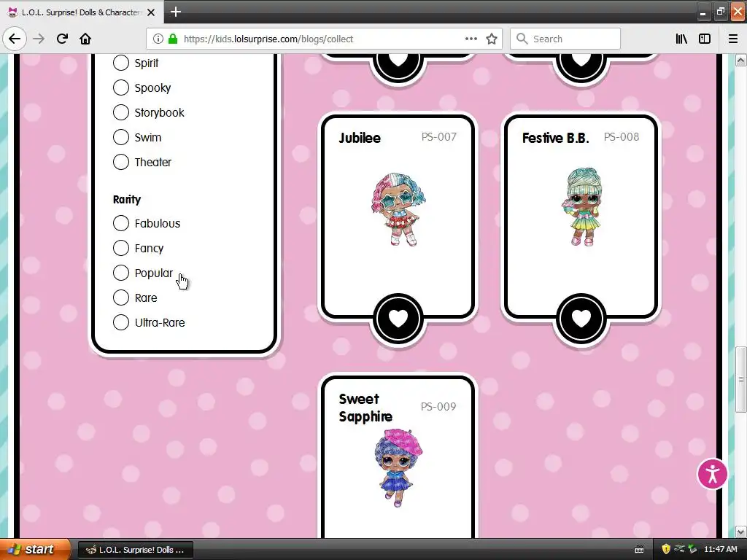The height and width of the screenshot is (560, 747).
Task: Close the L.O.L. Surprise tab
Action: point(151,12)
